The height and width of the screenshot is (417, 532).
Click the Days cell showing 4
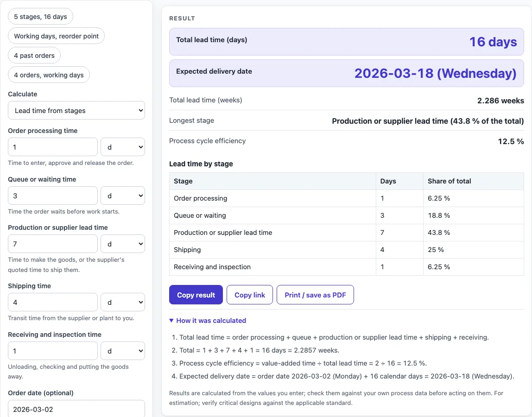(x=399, y=250)
